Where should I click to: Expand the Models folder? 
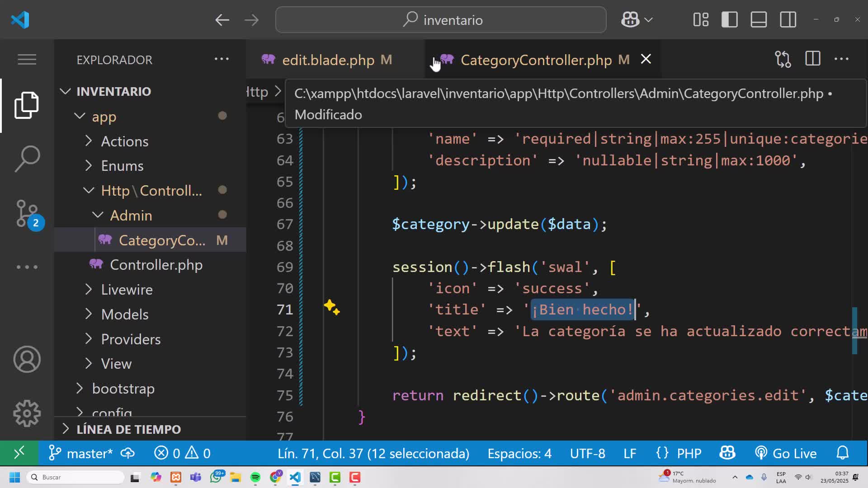pyautogui.click(x=150, y=314)
